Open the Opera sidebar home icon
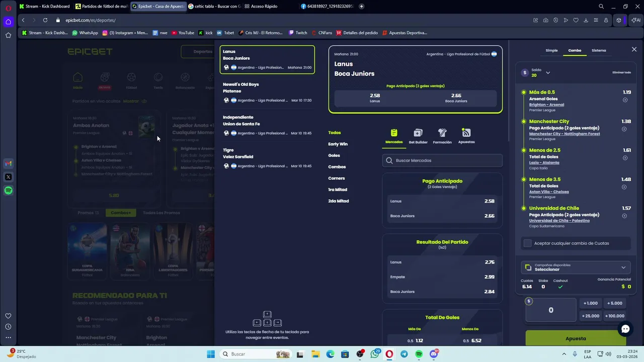Screen dimensions: 644x362 pos(8,22)
